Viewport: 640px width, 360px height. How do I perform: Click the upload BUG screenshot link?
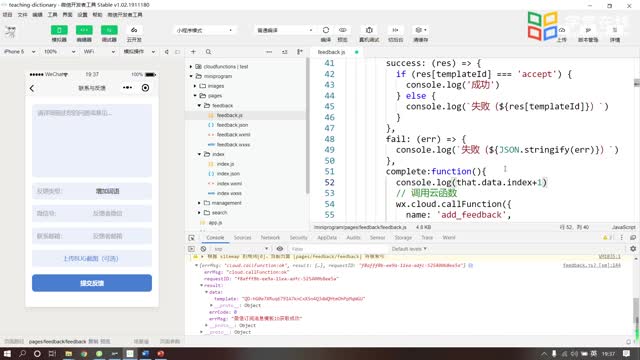[91, 258]
